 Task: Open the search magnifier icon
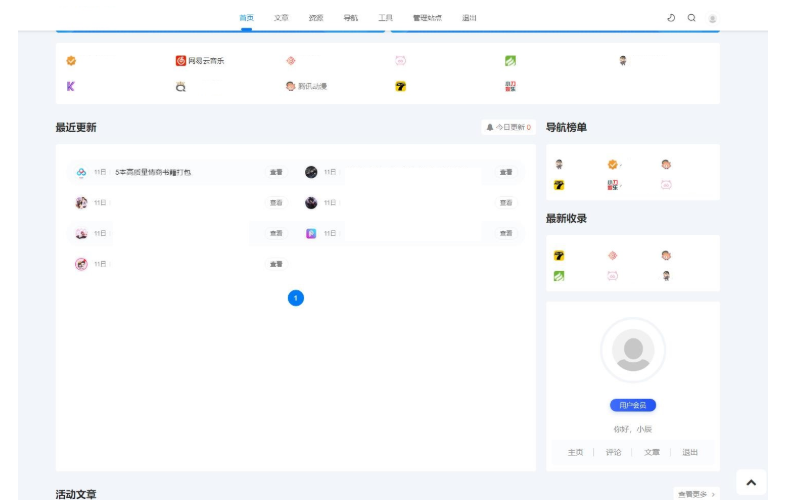691,18
